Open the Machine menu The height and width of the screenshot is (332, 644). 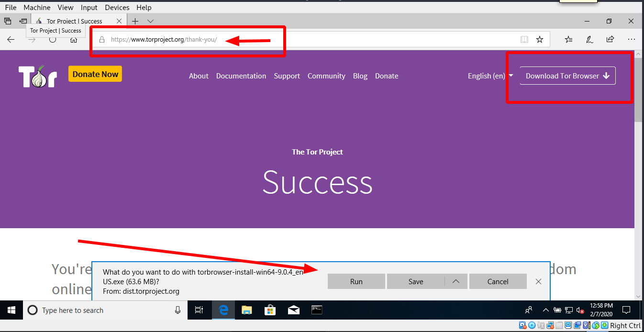click(x=37, y=8)
